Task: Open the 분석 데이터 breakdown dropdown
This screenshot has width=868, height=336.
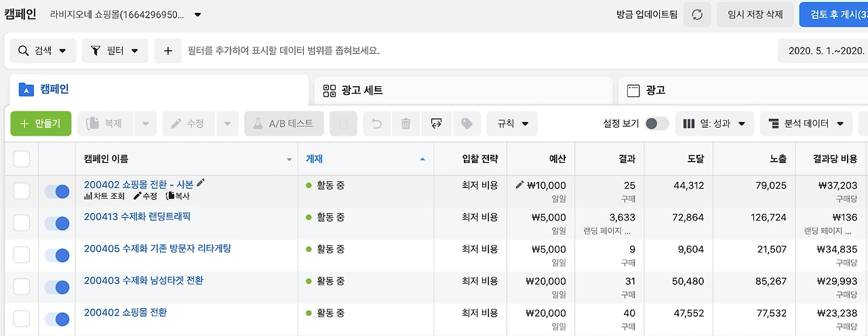Action: [x=806, y=124]
